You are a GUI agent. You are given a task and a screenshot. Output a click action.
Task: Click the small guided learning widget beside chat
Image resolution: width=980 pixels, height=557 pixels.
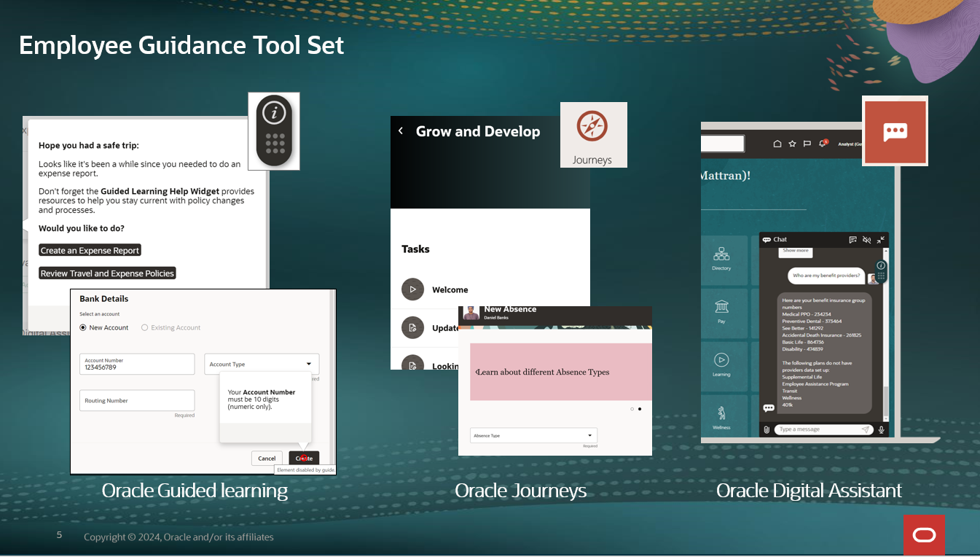tap(881, 271)
